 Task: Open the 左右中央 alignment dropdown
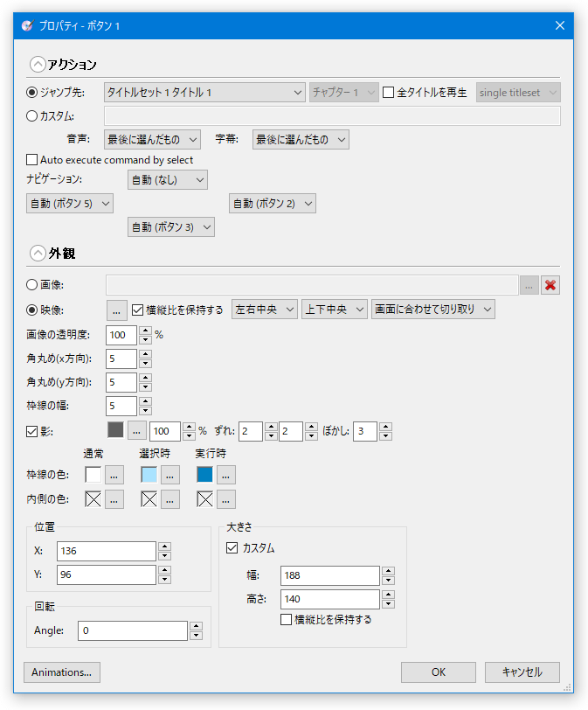[x=265, y=310]
